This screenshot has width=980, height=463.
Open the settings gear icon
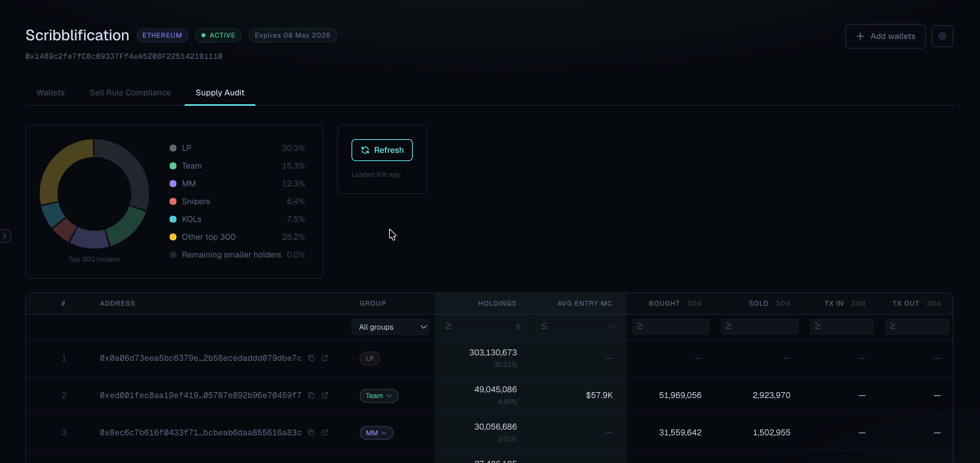coord(942,36)
